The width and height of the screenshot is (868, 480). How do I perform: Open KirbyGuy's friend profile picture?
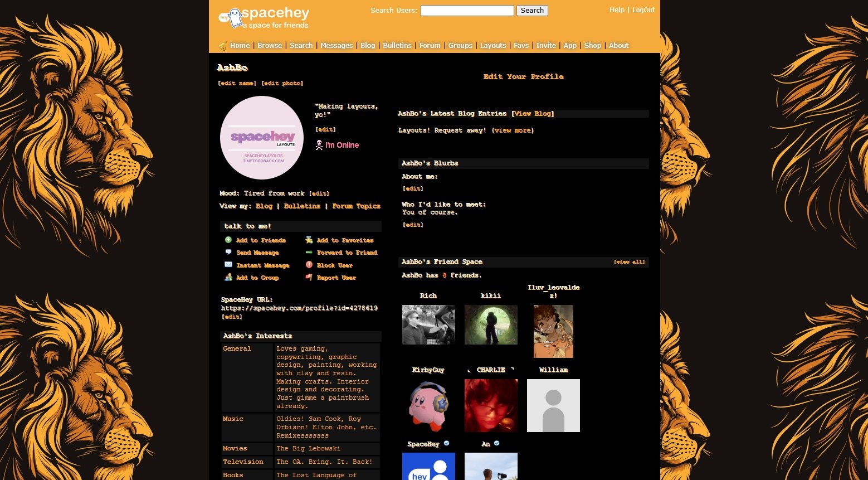428,405
